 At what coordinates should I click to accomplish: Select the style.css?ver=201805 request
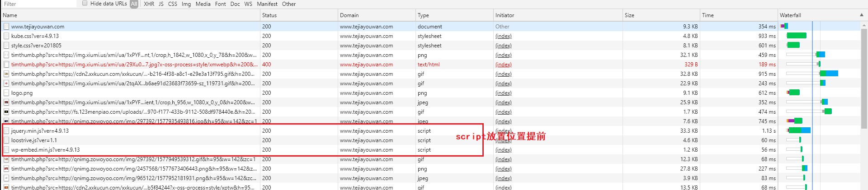(x=36, y=46)
